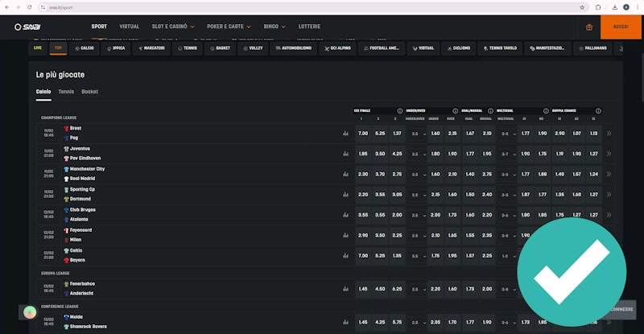Open the gift promotions icon in header
The width and height of the screenshot is (644, 334).
pyautogui.click(x=588, y=27)
